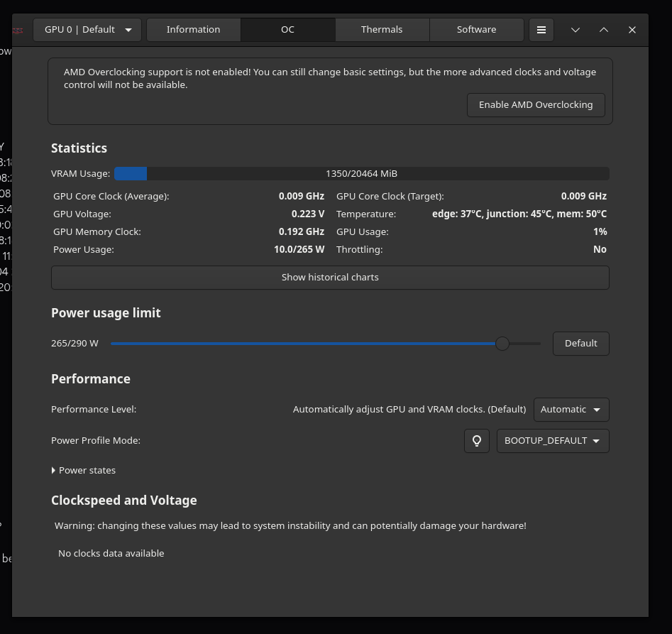Open the hamburger menu button

(541, 30)
